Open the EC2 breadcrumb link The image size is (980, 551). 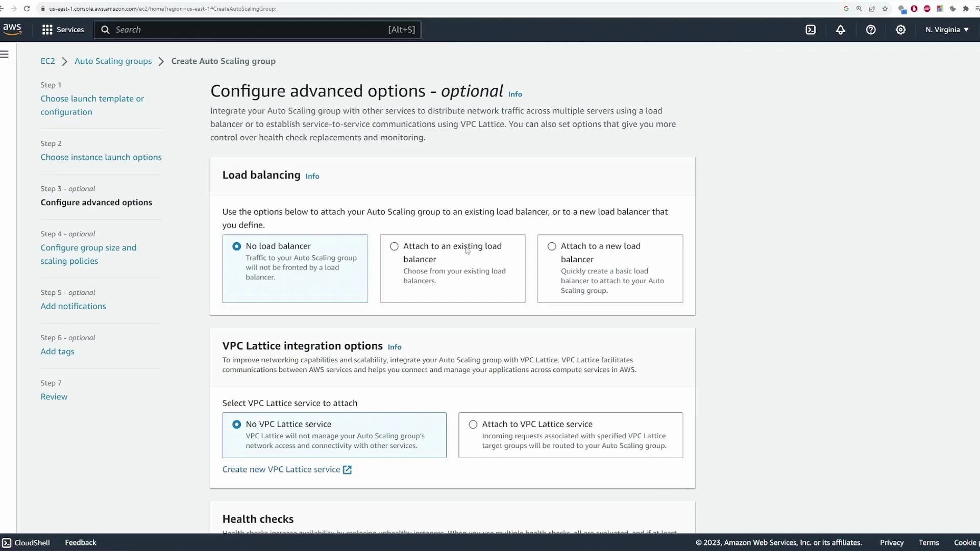click(47, 61)
